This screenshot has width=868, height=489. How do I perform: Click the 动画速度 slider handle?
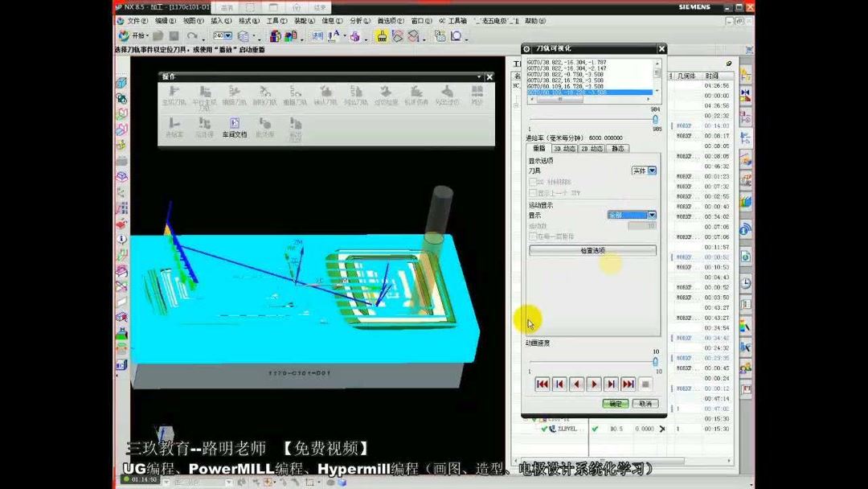[655, 361]
